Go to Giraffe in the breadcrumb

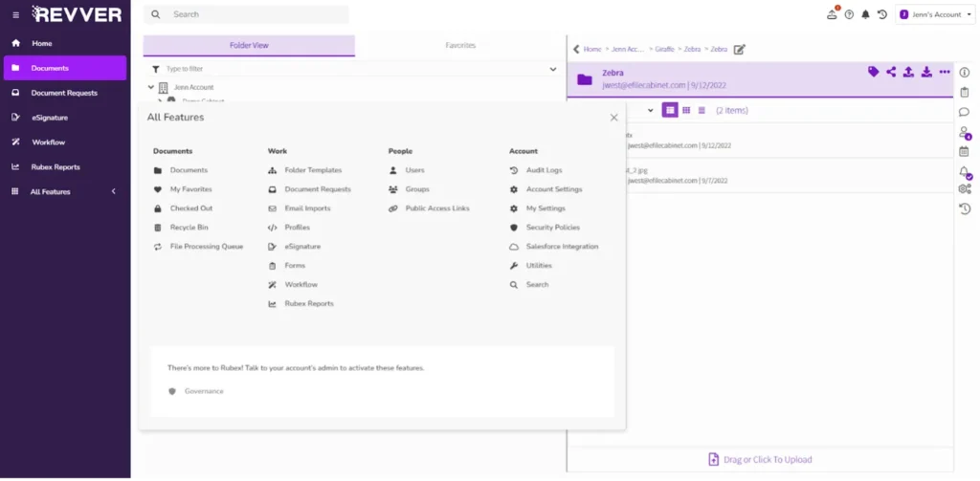tap(664, 49)
